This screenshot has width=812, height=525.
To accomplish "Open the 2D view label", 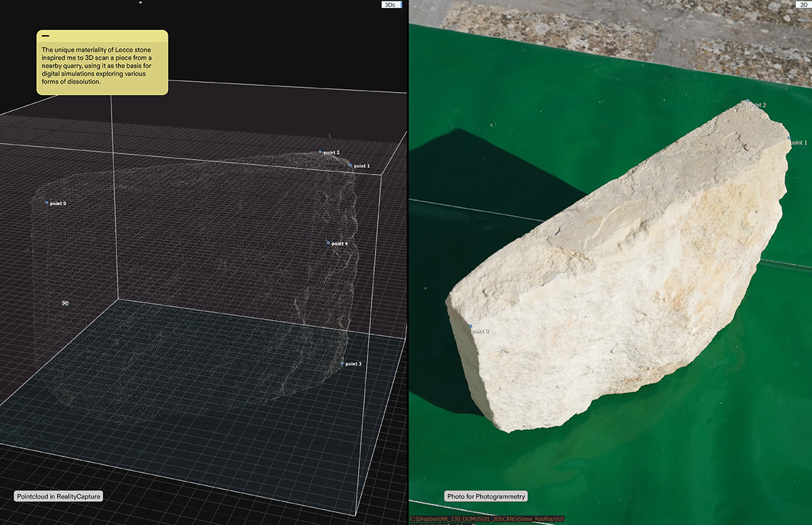I will pyautogui.click(x=802, y=5).
